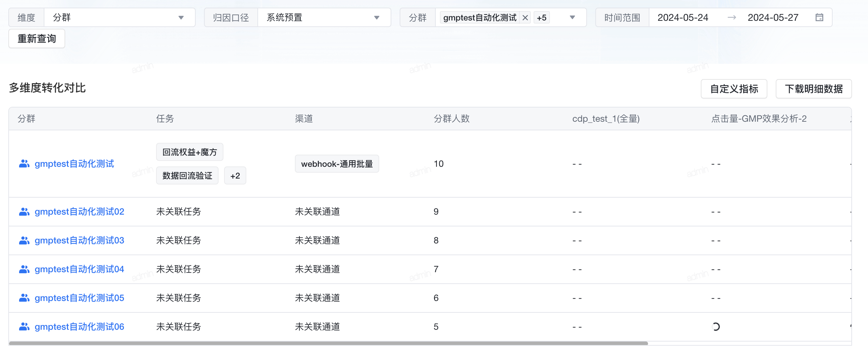Viewport: 868px width, 362px height.
Task: Click the 分群 column header in table
Action: pyautogui.click(x=26, y=119)
